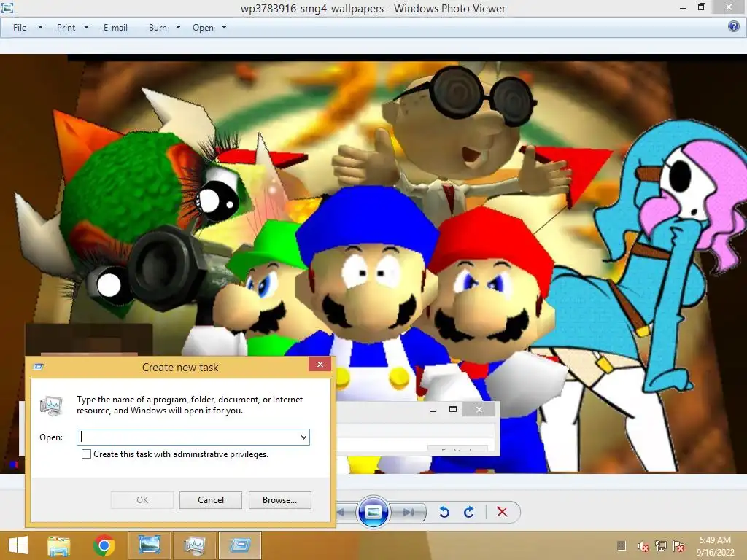Open Photo Viewer help icon
Screen dimensions: 747x560
(x=734, y=27)
